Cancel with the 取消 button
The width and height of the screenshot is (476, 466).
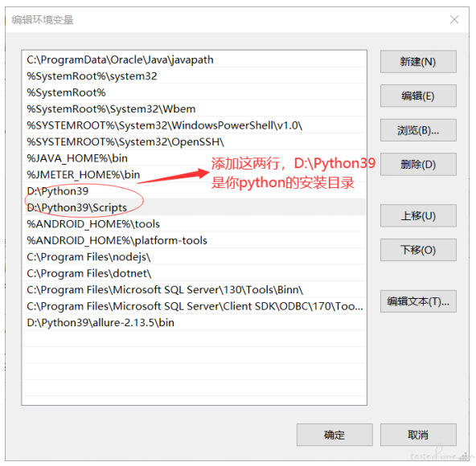point(418,435)
